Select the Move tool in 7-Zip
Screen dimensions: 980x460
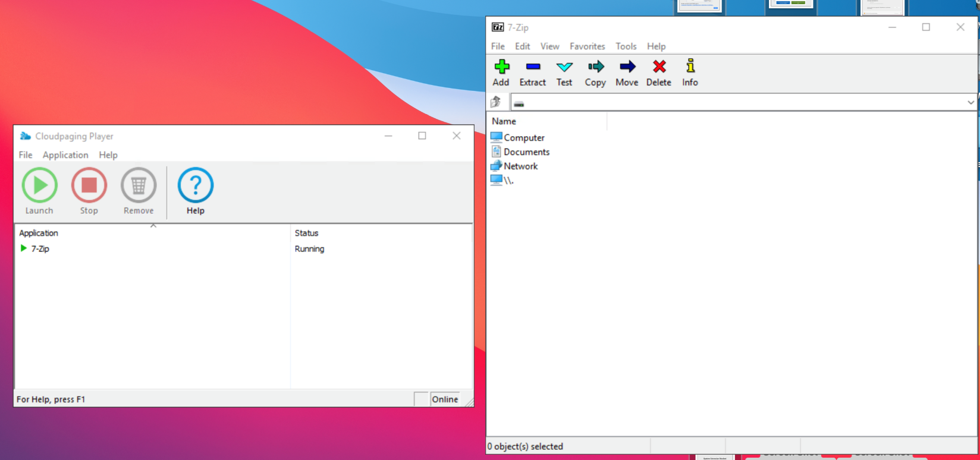(627, 73)
